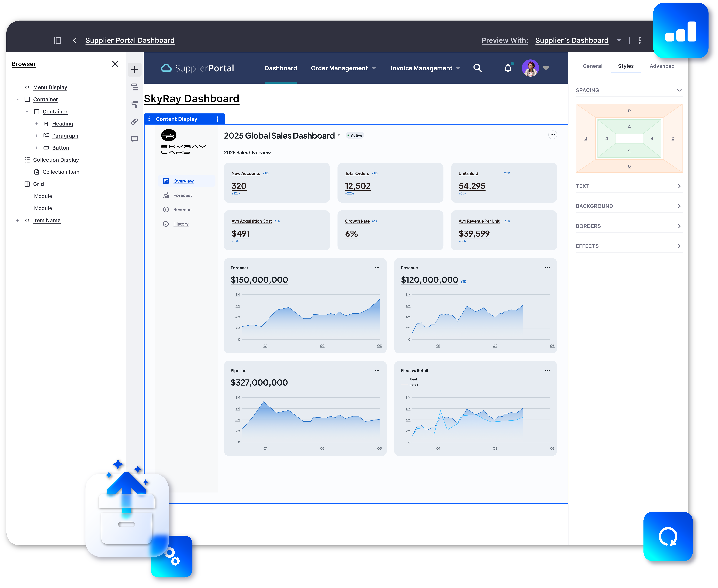Viewport: 718px width, 588px height.
Task: Open the comments icon in toolbar
Action: (134, 139)
